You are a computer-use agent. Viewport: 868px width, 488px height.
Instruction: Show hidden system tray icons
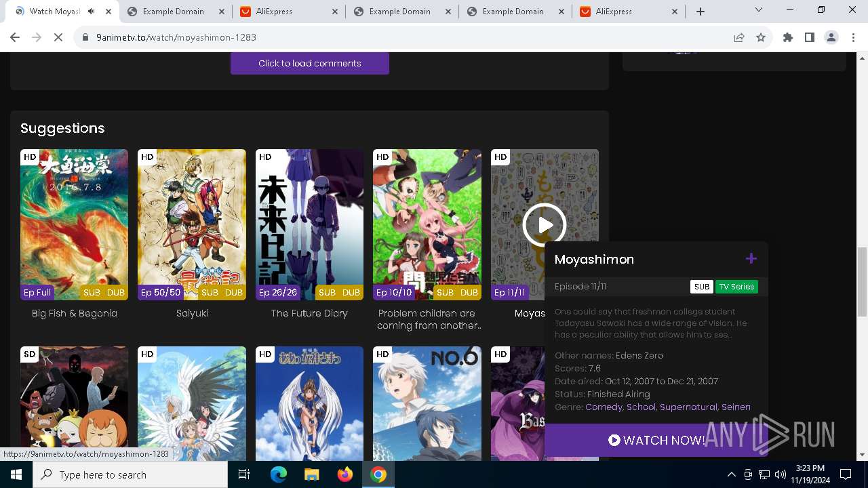point(731,474)
